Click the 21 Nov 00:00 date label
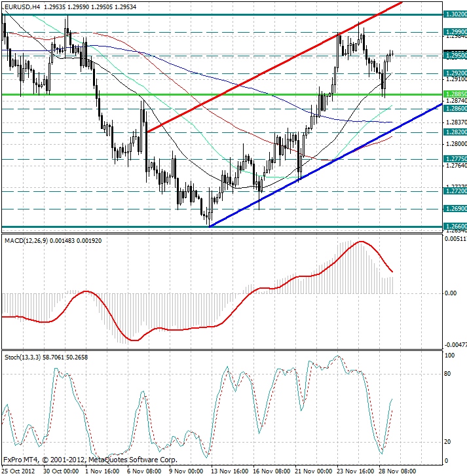 [313, 471]
